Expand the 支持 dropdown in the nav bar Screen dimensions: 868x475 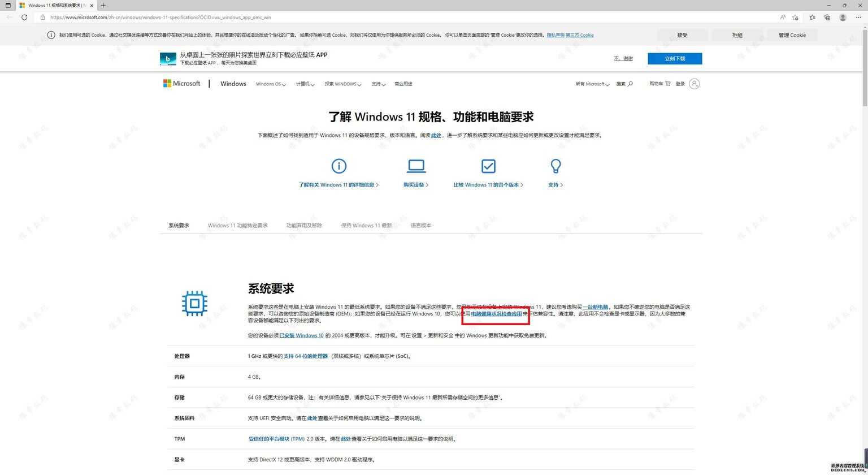click(379, 84)
